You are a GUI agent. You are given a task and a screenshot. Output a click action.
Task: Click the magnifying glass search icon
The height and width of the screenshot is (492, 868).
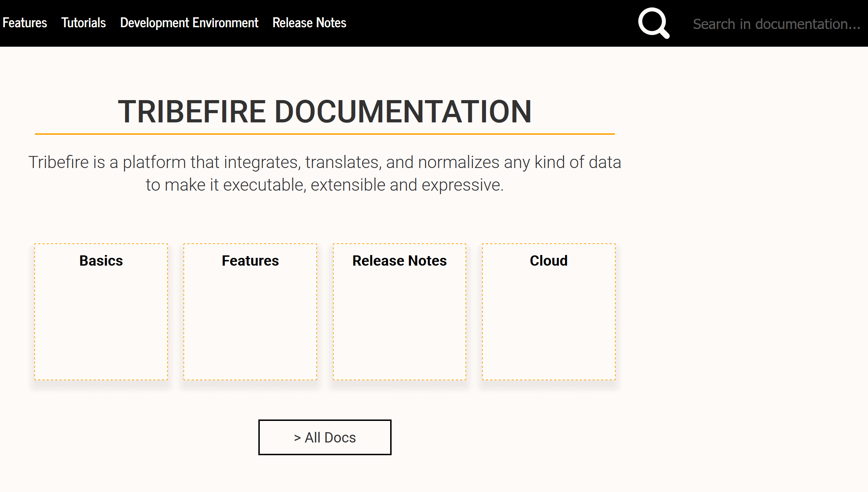[653, 23]
